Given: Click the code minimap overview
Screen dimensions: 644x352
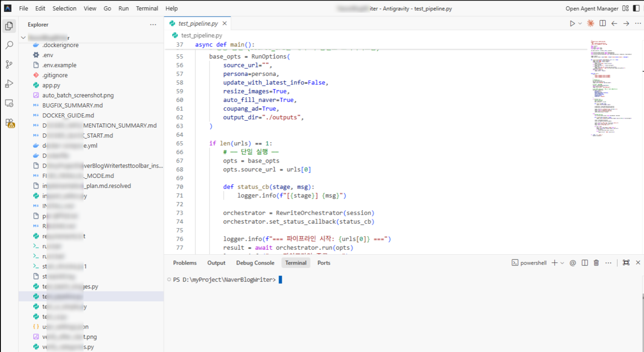Looking at the screenshot, I should coord(612,87).
